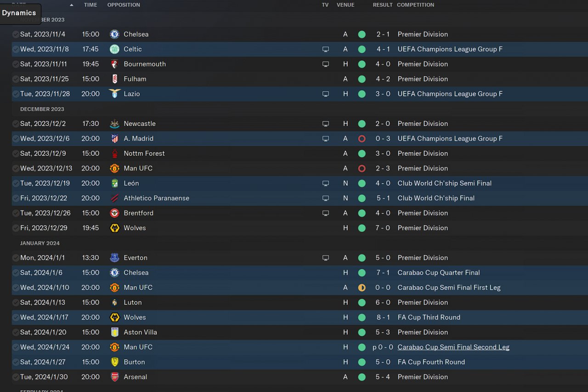Click the Athletico Paranaense badge icon
The width and height of the screenshot is (588, 392).
[x=114, y=198]
